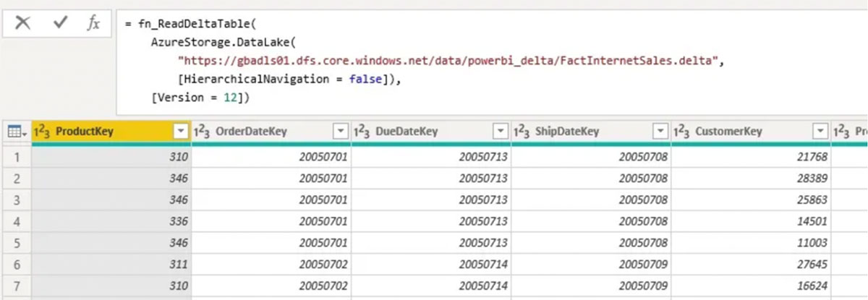
Task: Click the CustomerKey data type icon
Action: point(681,132)
